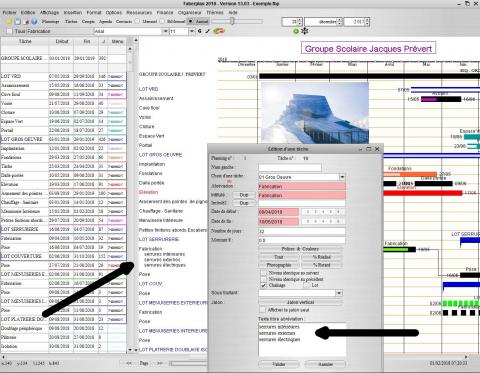
Task: Select LOT GROS OEUVRE row in table
Action: click(63, 139)
